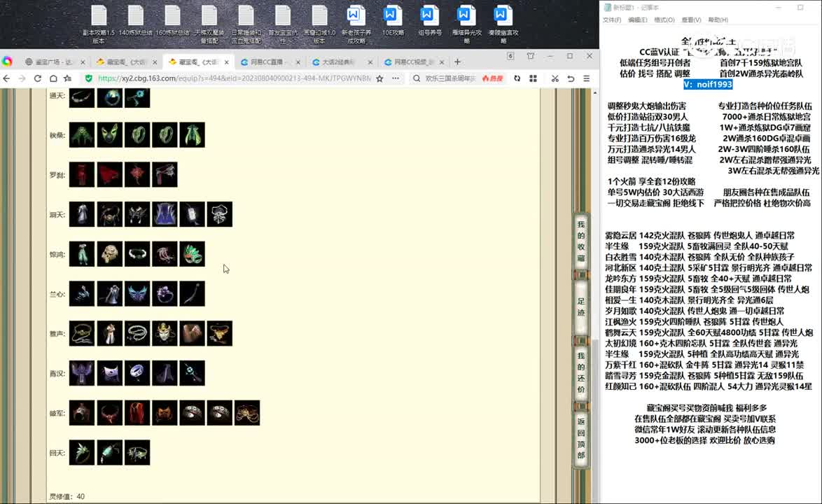Image resolution: width=822 pixels, height=504 pixels.
Task: Select the red armor in the 破军 row
Action: click(x=137, y=413)
